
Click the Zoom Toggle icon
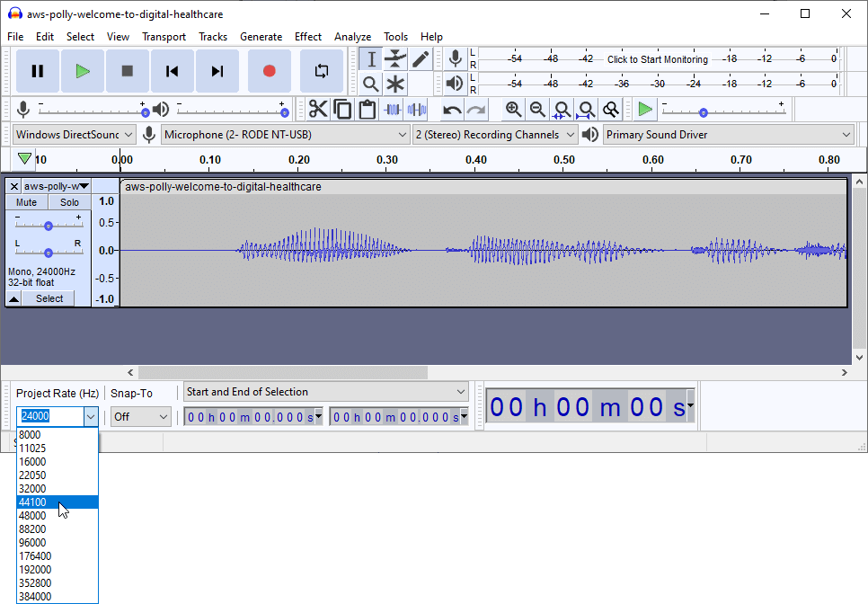click(x=611, y=109)
